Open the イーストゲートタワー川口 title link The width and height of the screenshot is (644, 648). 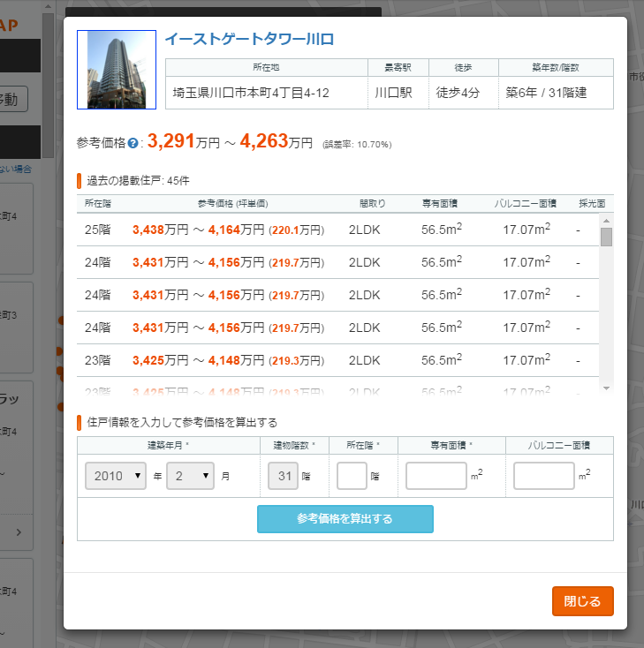pos(249,40)
